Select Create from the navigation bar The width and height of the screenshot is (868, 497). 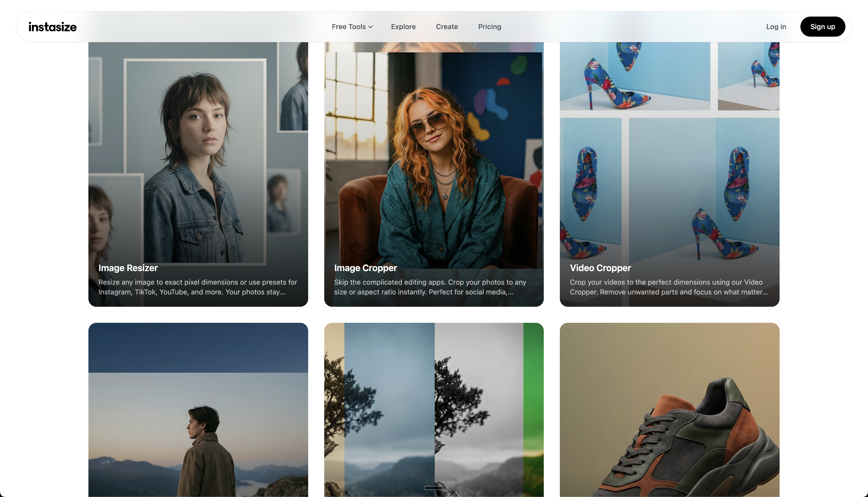tap(447, 26)
